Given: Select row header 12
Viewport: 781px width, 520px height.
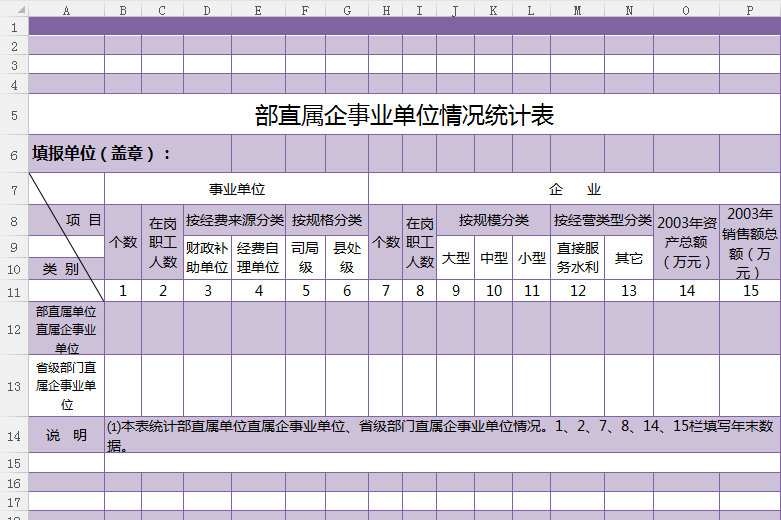Looking at the screenshot, I should coord(14,328).
